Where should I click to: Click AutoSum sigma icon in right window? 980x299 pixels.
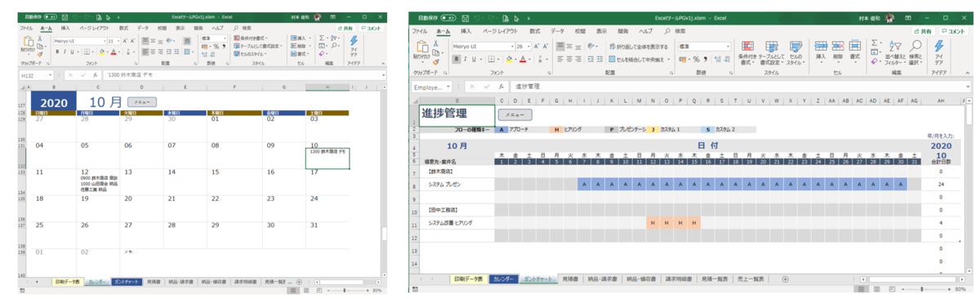(875, 42)
